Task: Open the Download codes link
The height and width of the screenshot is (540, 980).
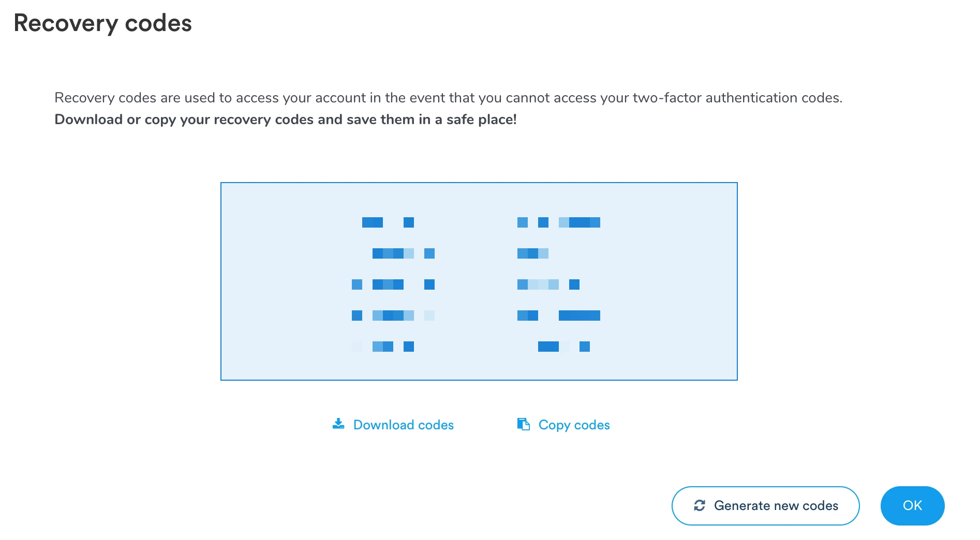Action: click(x=403, y=425)
